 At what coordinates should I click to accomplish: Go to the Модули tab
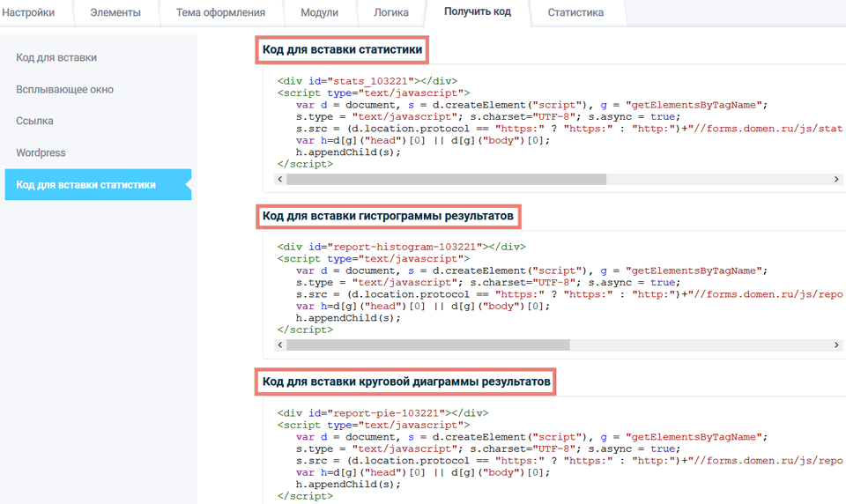319,13
